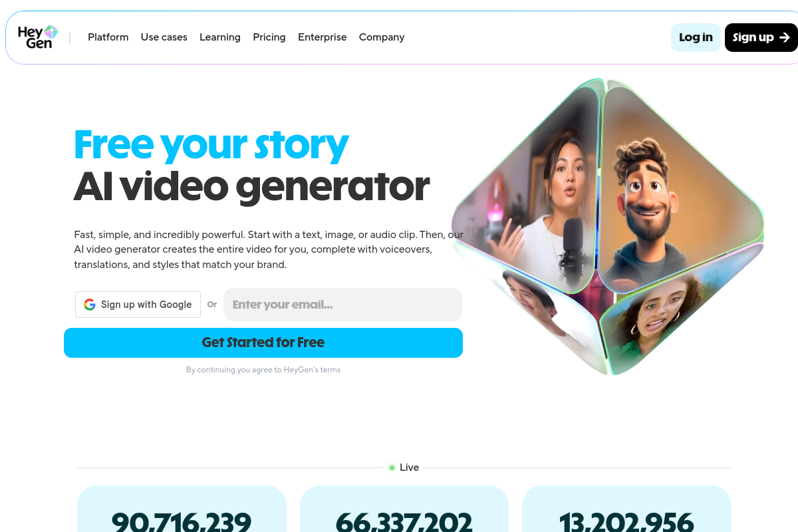Open the Platform menu

pos(108,37)
